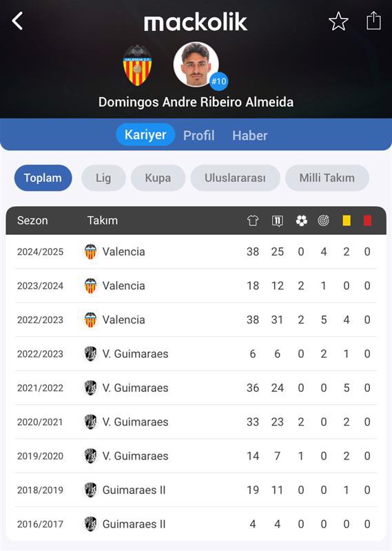Select the Lig filter pill
Image resolution: width=392 pixels, height=551 pixels.
[103, 178]
